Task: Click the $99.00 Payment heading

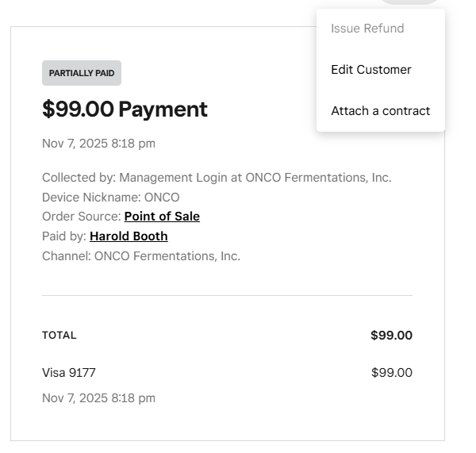Action: point(125,109)
